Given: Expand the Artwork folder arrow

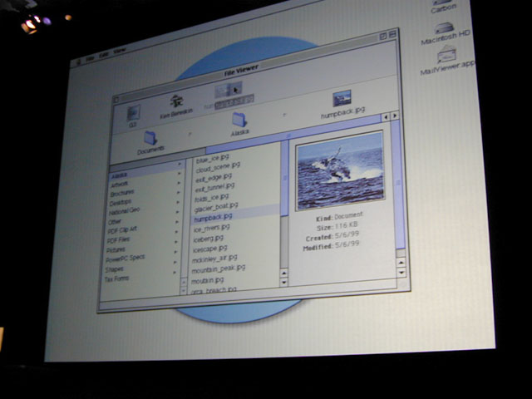Looking at the screenshot, I should (x=178, y=183).
